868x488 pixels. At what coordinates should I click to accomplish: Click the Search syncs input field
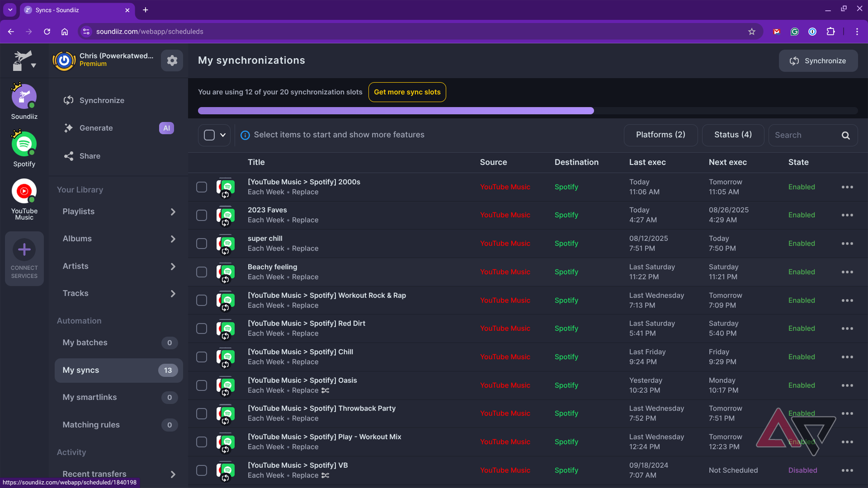click(805, 135)
